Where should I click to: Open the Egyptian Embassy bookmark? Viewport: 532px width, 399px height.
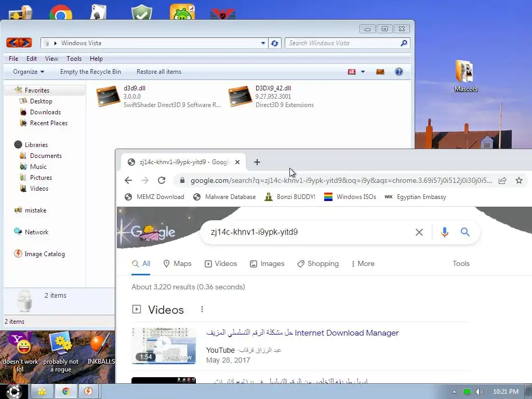tap(415, 197)
